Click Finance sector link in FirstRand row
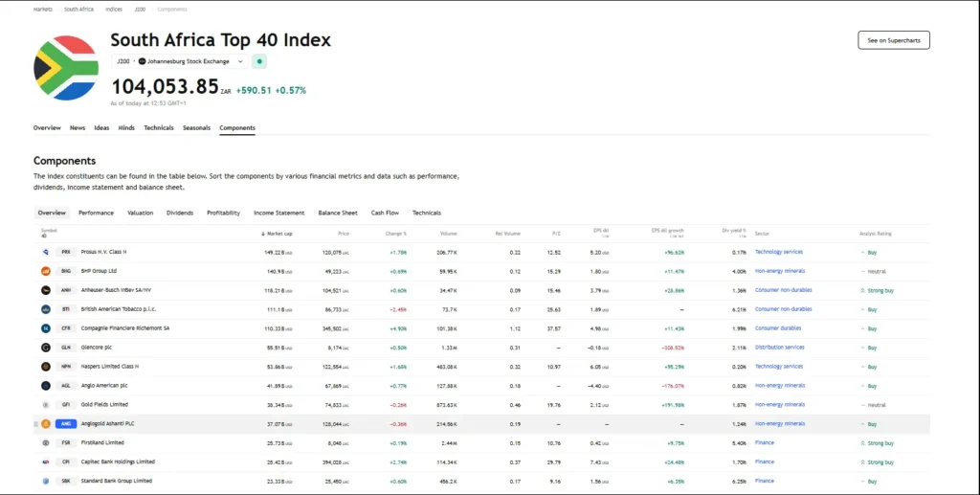This screenshot has height=495, width=980. click(764, 442)
